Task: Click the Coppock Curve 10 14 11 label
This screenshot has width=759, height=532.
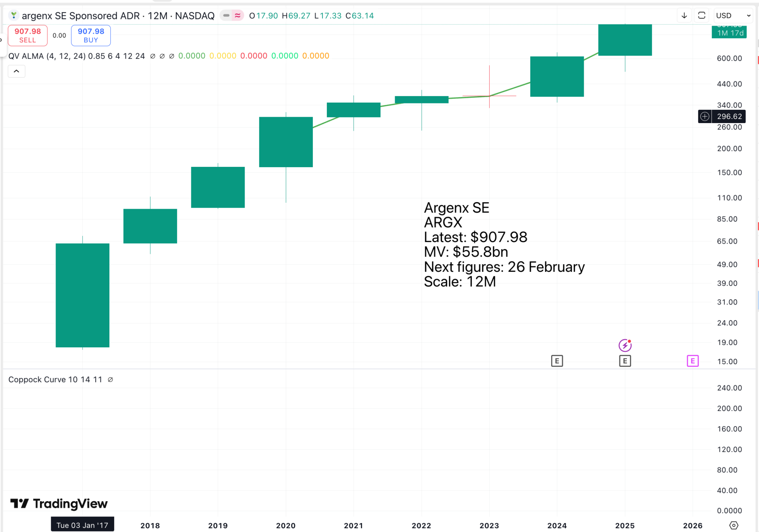Action: pyautogui.click(x=55, y=380)
